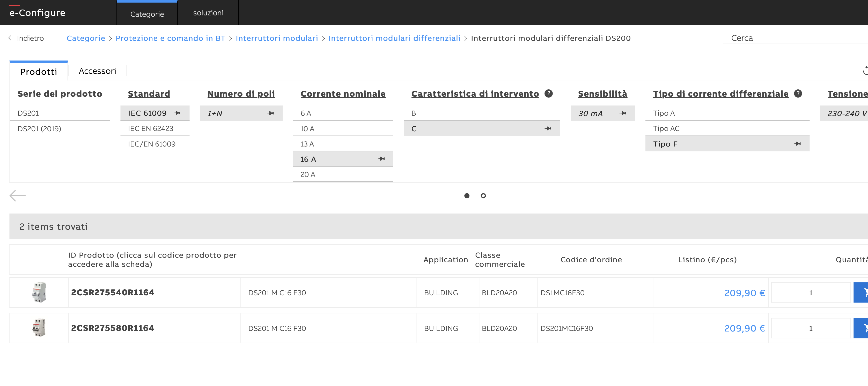Expand the Sensibilità filter header
This screenshot has width=868, height=386.
pos(602,94)
